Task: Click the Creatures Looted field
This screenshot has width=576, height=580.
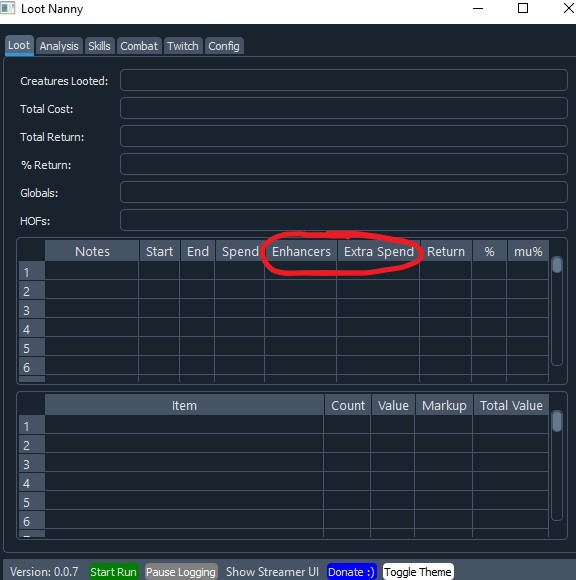Action: pos(344,80)
